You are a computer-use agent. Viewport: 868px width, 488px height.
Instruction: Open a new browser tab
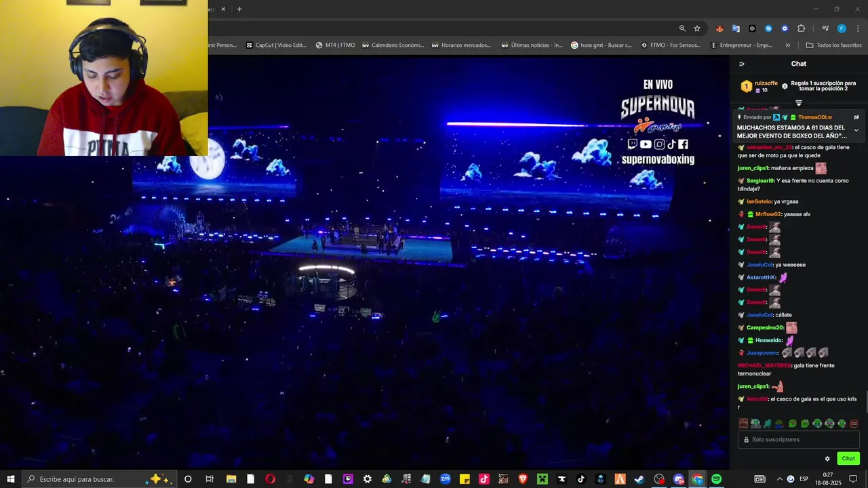click(x=239, y=9)
